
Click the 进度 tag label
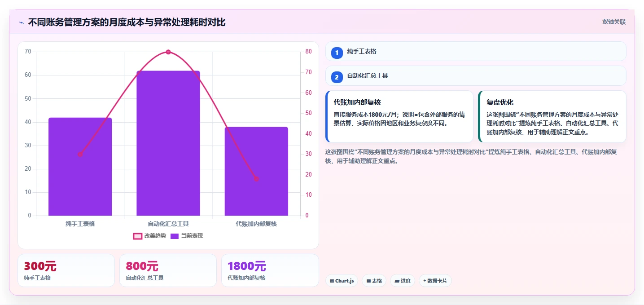coord(406,281)
